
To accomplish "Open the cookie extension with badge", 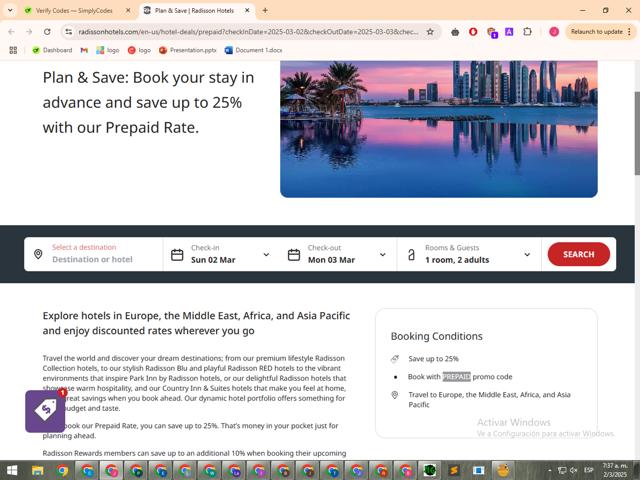I will [x=492, y=32].
